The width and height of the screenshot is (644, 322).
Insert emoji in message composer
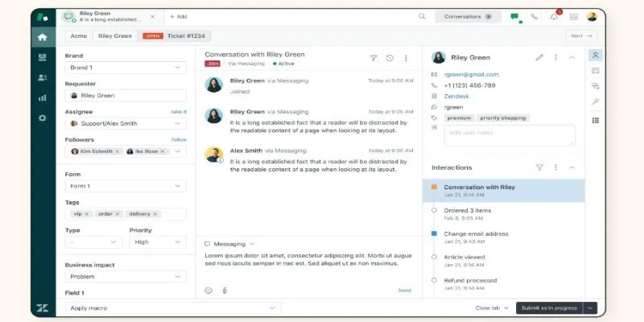coord(208,291)
